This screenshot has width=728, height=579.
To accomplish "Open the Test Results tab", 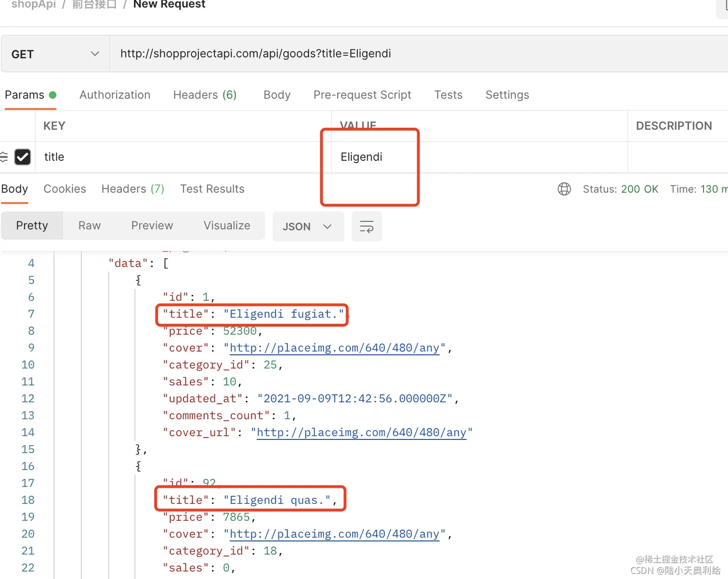I will 212,189.
